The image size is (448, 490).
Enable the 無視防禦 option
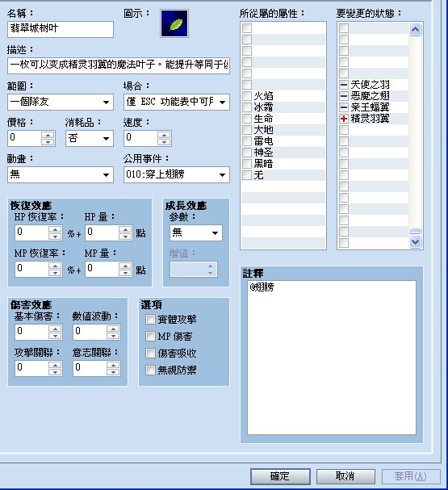[150, 371]
